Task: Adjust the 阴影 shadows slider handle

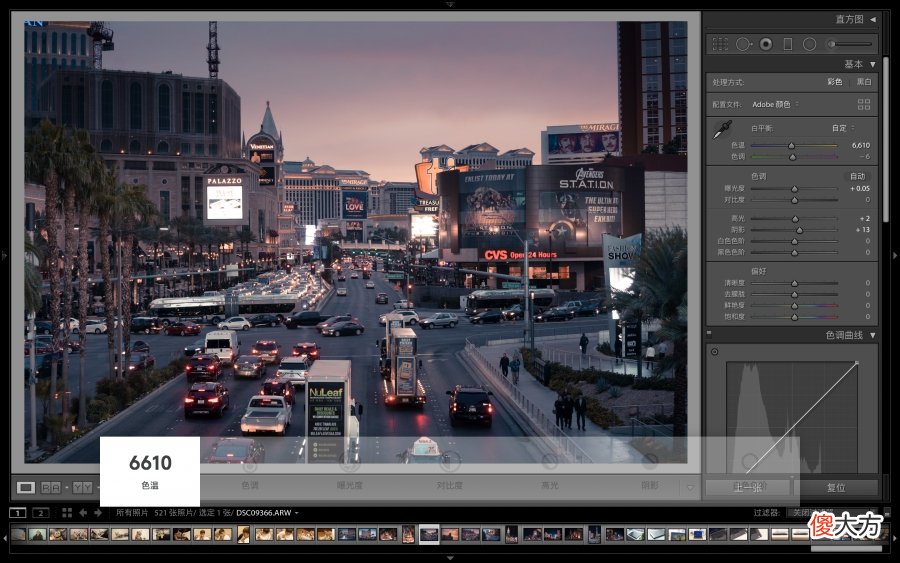Action: [x=799, y=230]
